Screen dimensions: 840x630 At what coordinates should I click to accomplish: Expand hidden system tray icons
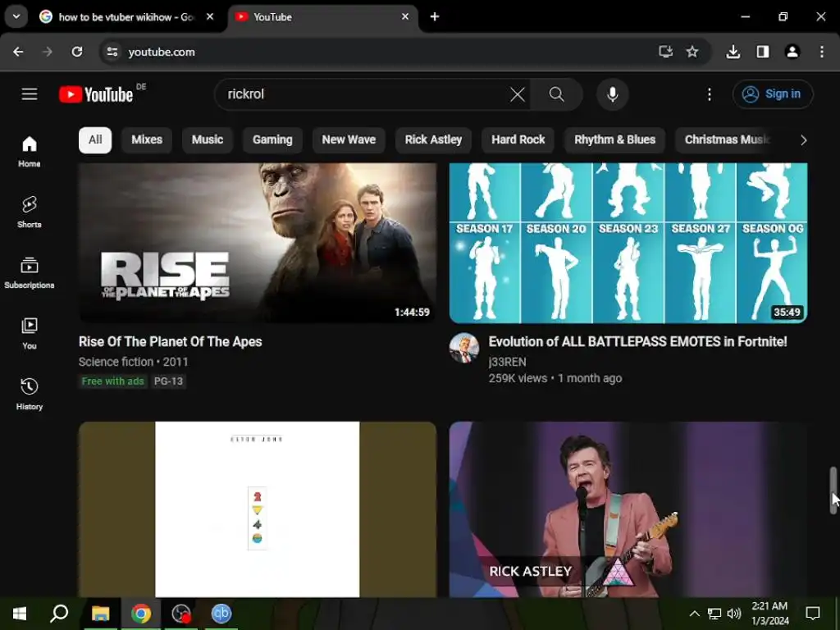[694, 614]
